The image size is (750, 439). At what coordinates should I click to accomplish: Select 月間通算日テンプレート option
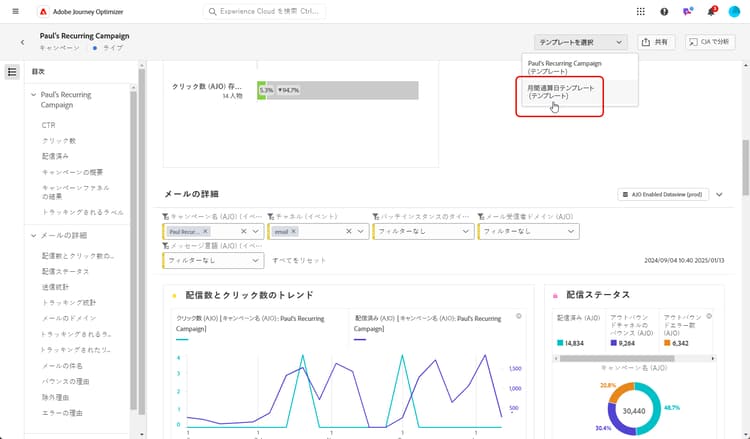click(580, 92)
